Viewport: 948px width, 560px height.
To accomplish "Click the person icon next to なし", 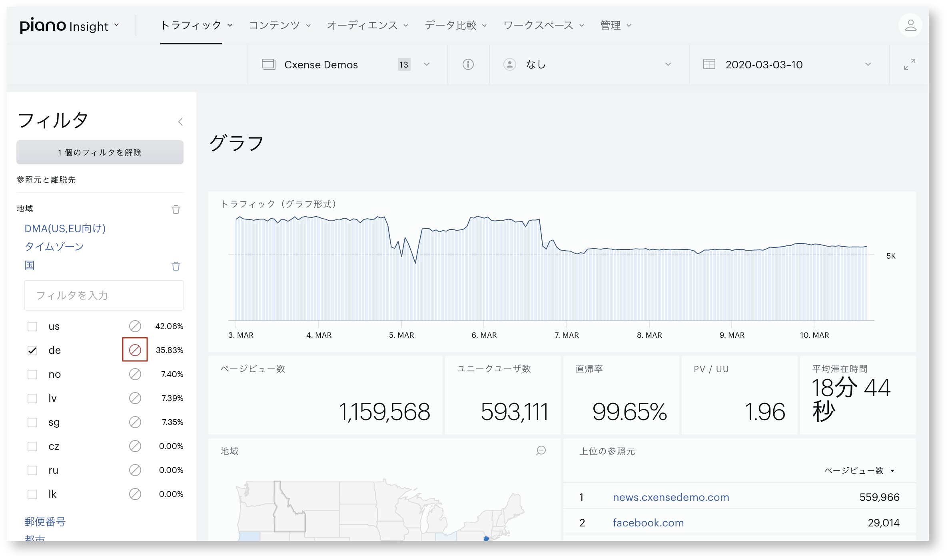I will (x=509, y=64).
